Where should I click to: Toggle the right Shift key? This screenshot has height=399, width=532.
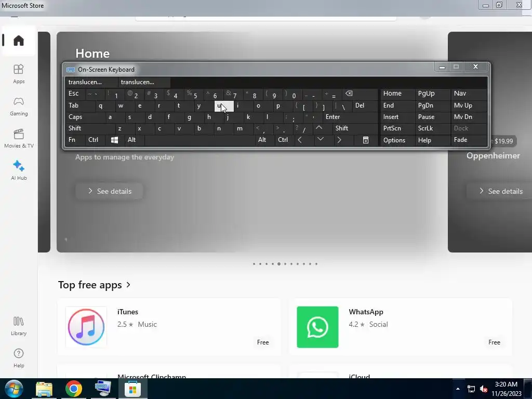pyautogui.click(x=355, y=128)
